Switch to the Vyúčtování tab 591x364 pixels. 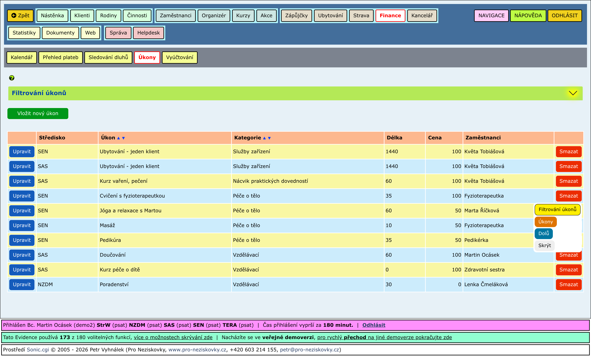[179, 57]
